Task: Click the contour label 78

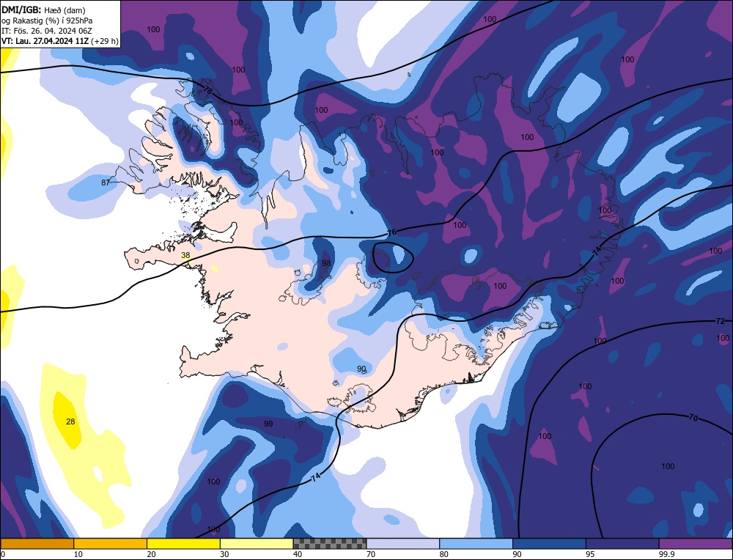Action: pyautogui.click(x=208, y=89)
